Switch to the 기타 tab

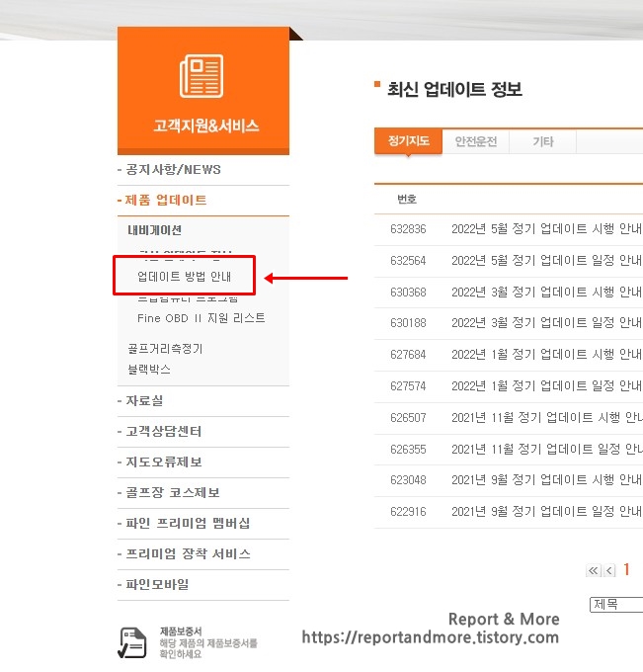[x=543, y=141]
